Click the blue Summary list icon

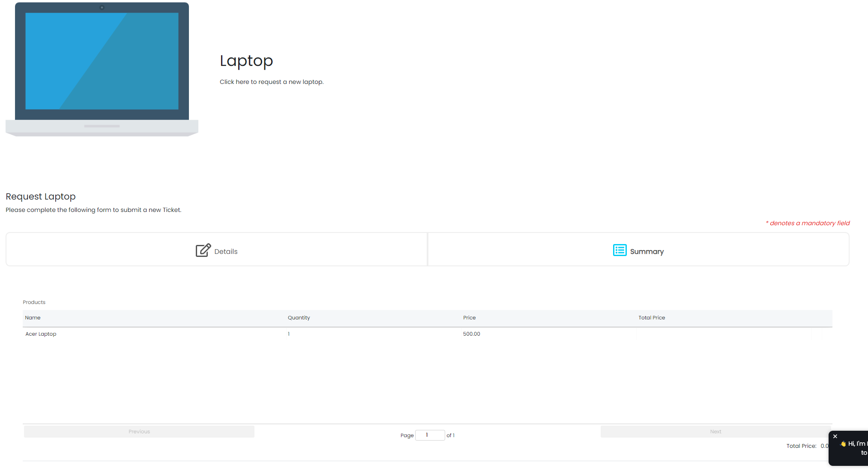tap(620, 250)
